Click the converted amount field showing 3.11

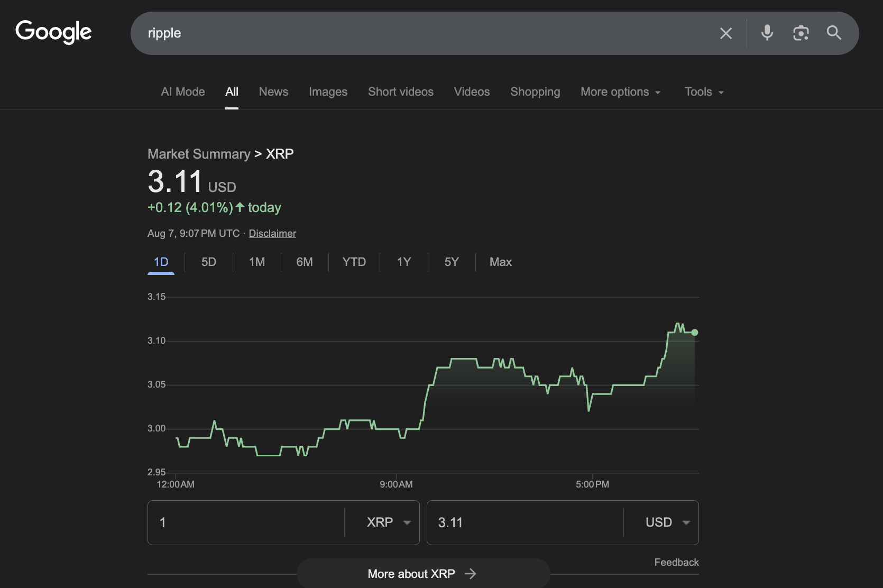coord(525,522)
